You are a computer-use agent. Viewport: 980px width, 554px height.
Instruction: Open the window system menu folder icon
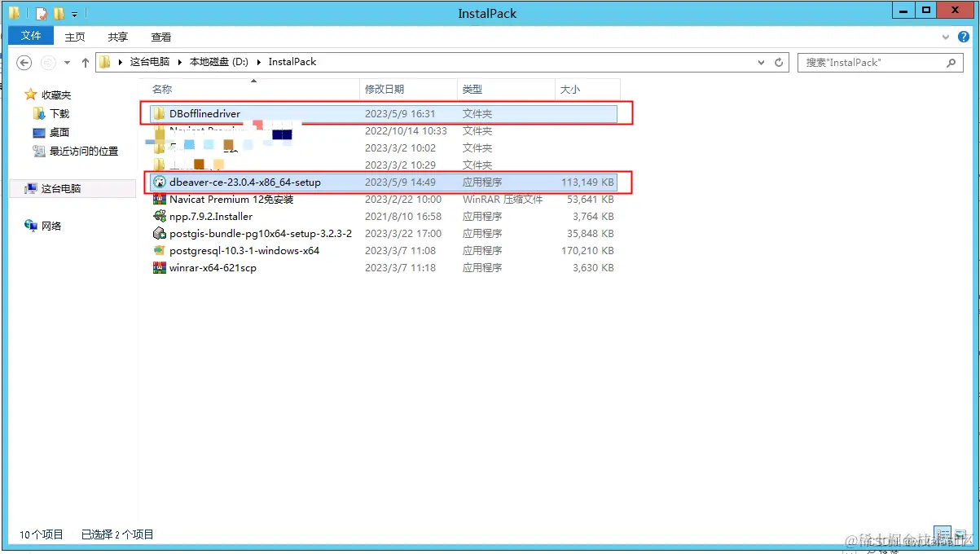click(x=14, y=13)
